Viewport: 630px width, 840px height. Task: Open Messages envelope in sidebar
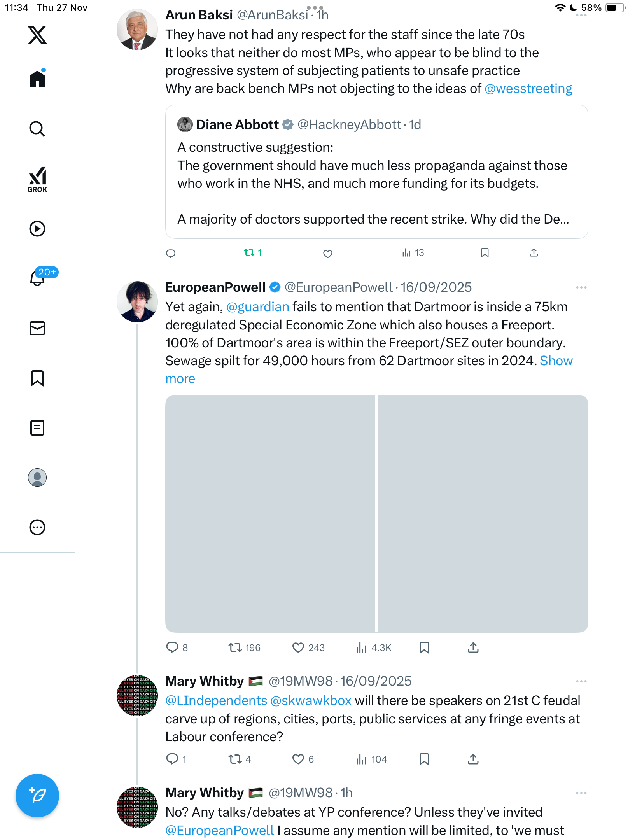(x=37, y=328)
